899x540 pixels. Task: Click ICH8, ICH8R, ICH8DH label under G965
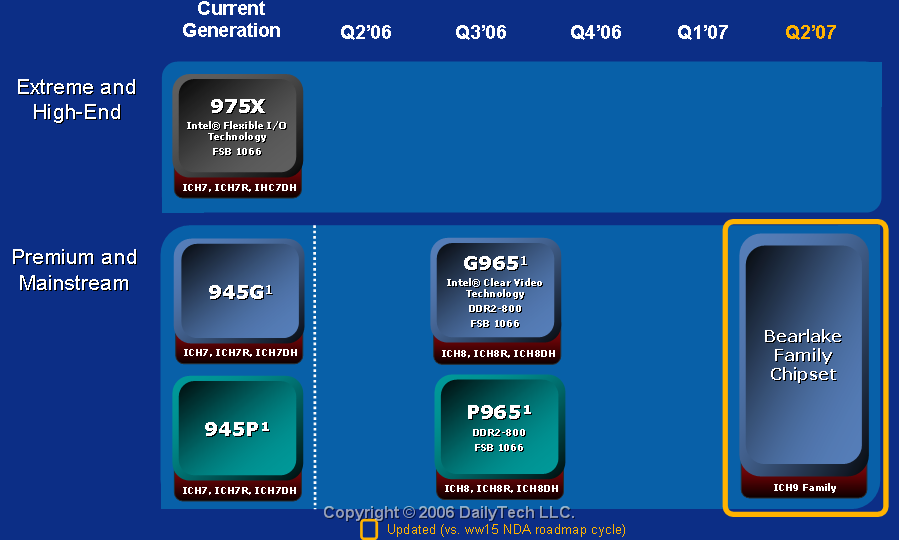point(498,354)
